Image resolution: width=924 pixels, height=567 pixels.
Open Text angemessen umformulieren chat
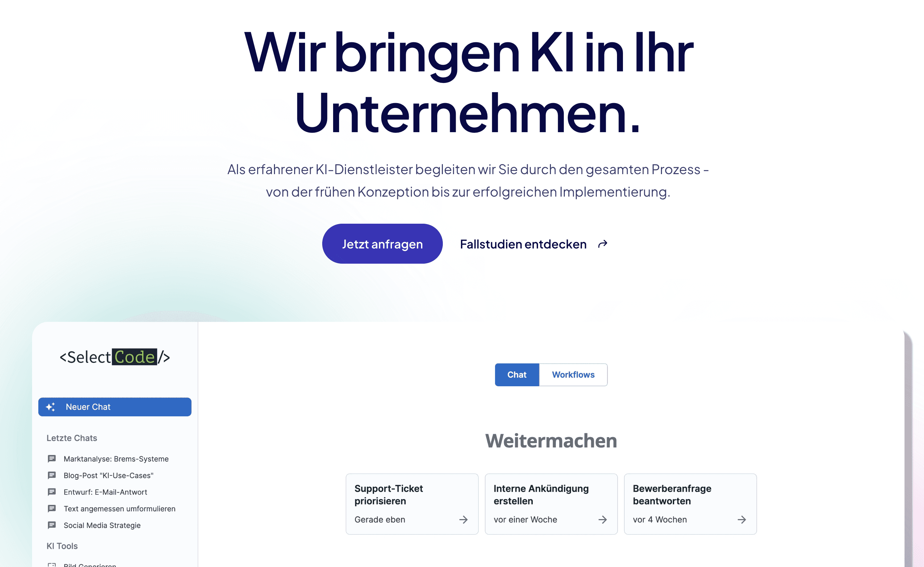[x=119, y=508]
